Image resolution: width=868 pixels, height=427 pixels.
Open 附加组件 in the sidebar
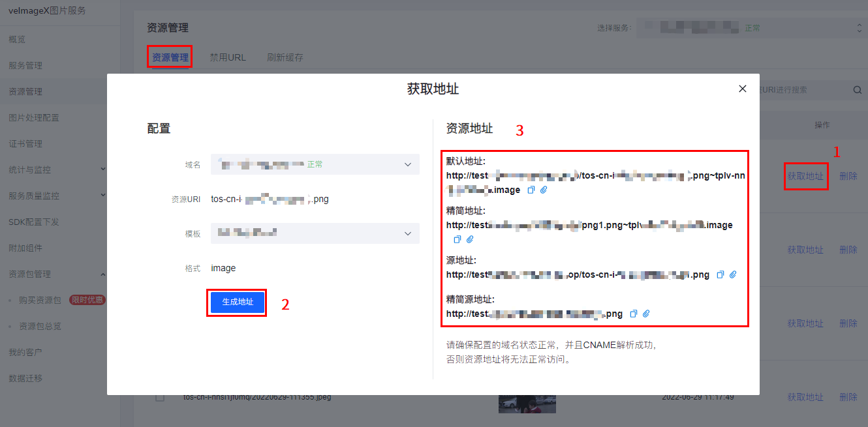(x=25, y=248)
